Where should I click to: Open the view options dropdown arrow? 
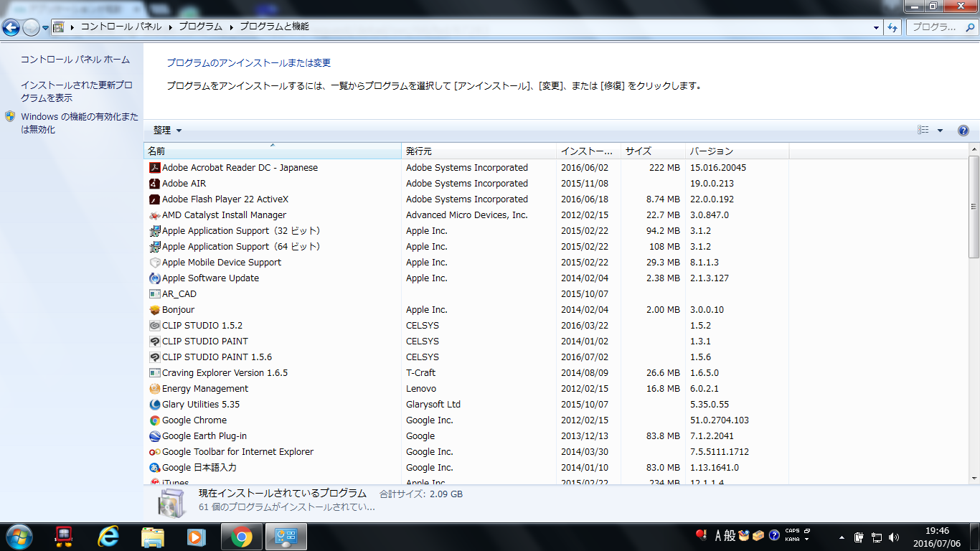point(940,131)
